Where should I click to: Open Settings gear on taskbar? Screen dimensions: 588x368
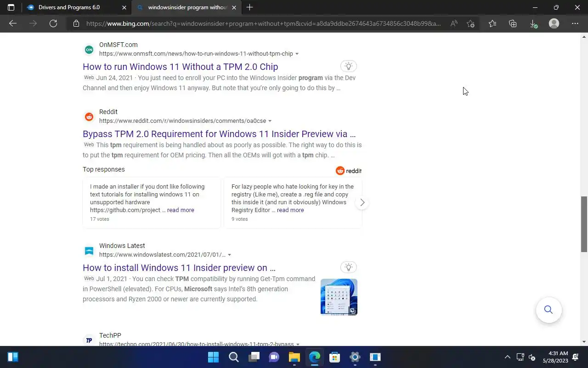coord(355,357)
